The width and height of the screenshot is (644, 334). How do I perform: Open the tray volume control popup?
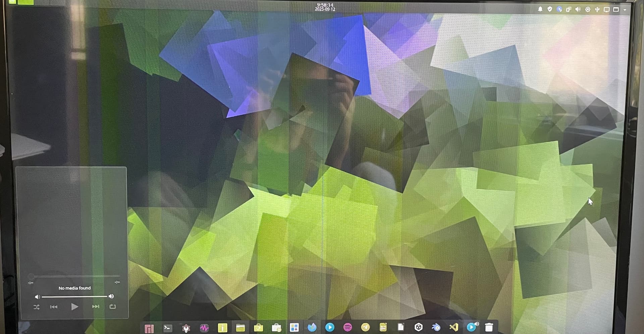[x=578, y=10]
